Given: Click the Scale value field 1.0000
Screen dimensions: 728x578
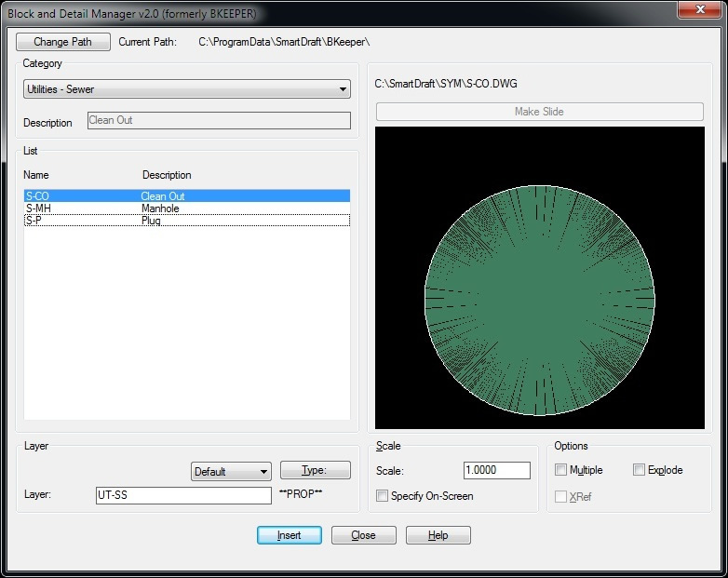Looking at the screenshot, I should (x=497, y=470).
